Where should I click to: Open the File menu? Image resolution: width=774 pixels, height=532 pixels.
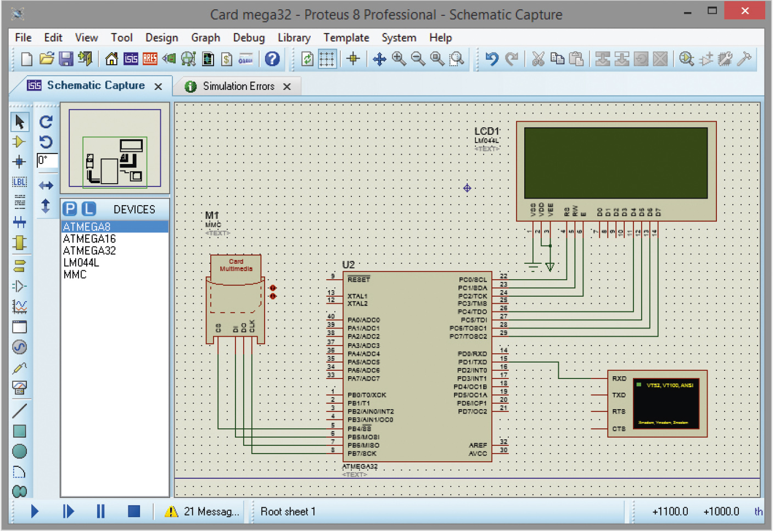coord(23,37)
